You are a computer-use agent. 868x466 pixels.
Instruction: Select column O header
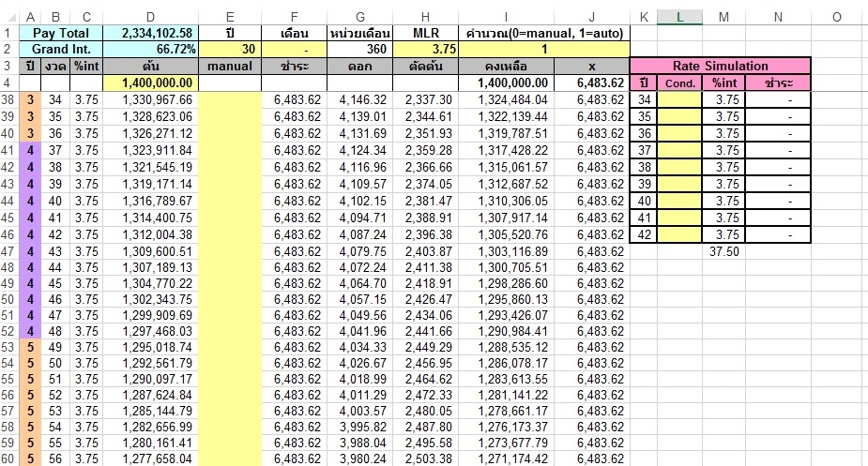(x=836, y=17)
